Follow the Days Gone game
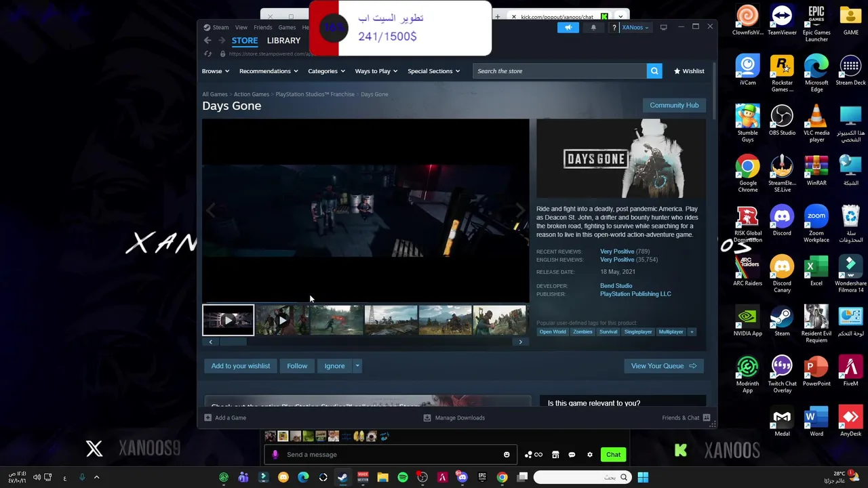The image size is (868, 488). pyautogui.click(x=297, y=366)
